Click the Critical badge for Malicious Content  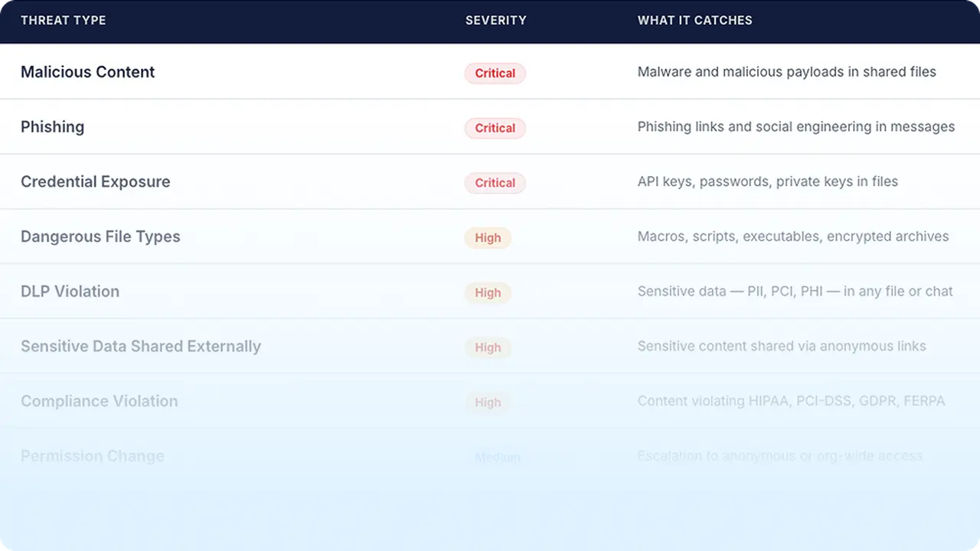pos(495,73)
